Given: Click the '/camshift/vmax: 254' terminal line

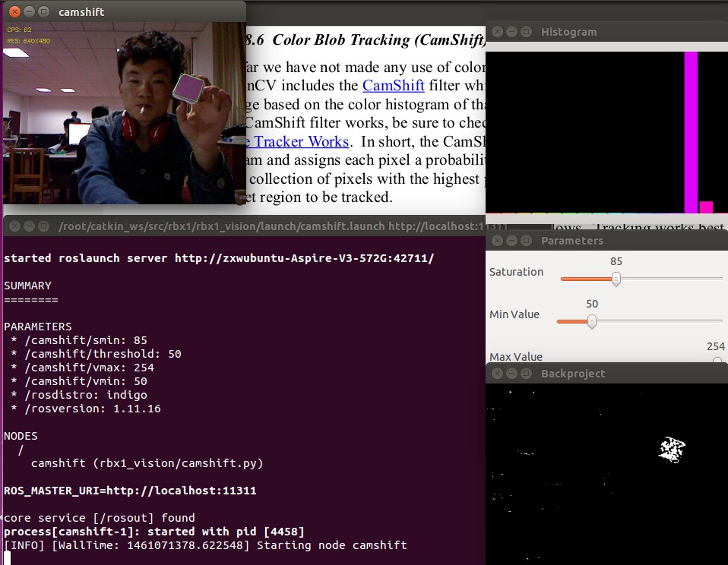Looking at the screenshot, I should click(x=82, y=368).
